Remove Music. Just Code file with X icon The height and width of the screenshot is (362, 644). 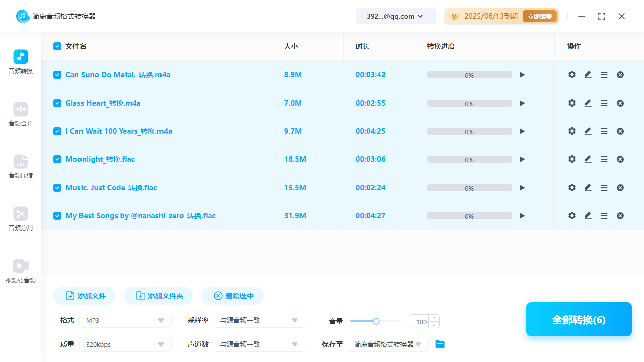pos(620,188)
